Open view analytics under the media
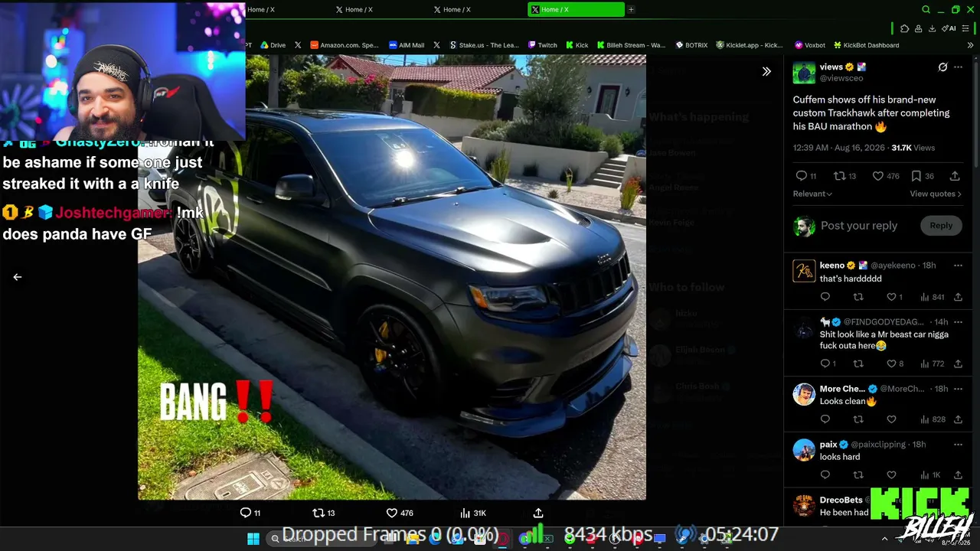The width and height of the screenshot is (980, 551). 472,513
